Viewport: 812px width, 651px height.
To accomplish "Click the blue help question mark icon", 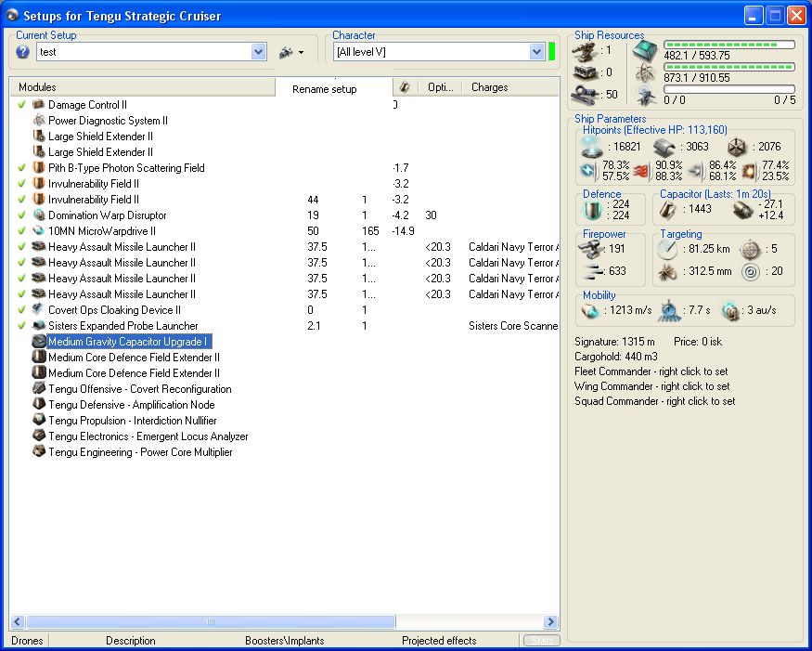I will tap(23, 53).
